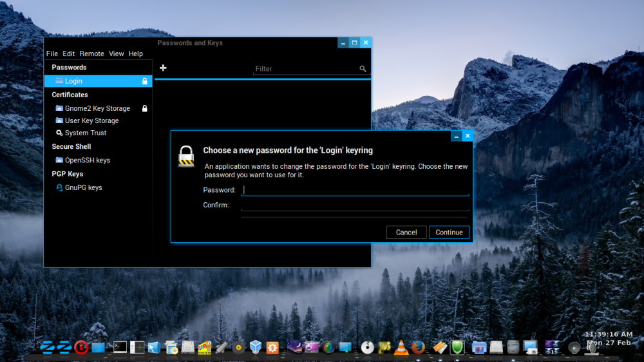Open the Remote menu
This screenshot has width=644, height=362.
[x=91, y=54]
